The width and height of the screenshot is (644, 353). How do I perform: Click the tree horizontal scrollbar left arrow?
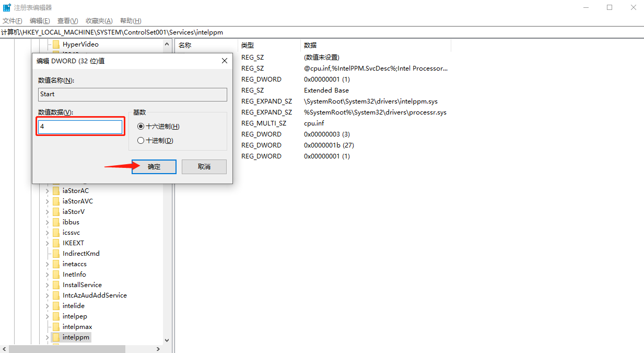[x=4, y=349]
